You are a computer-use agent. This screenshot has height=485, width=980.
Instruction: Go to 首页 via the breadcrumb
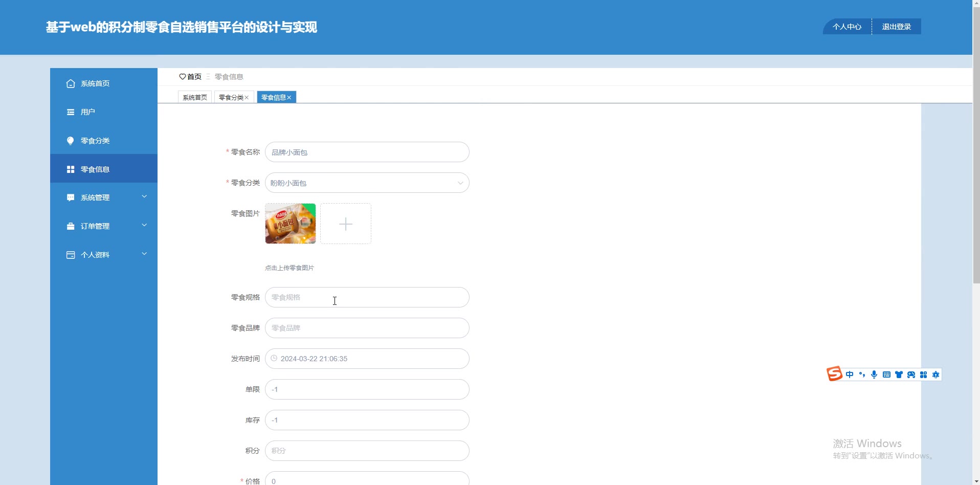tap(194, 77)
